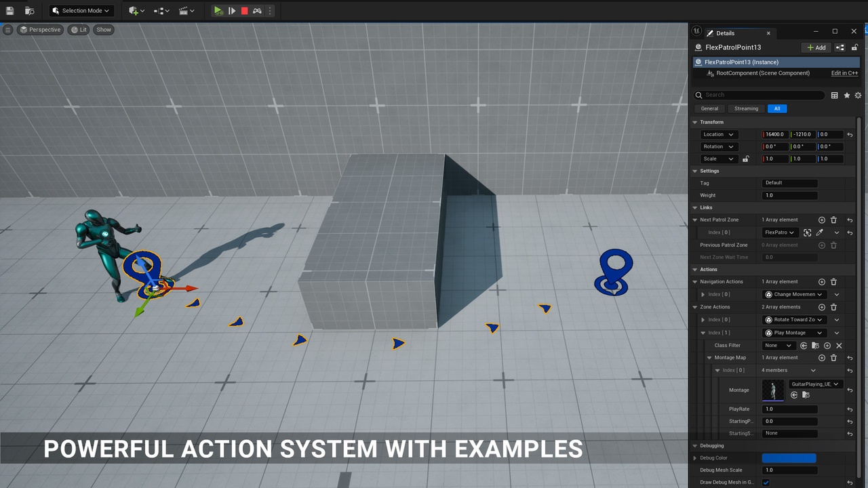Click the Play button in the toolbar

[x=218, y=10]
